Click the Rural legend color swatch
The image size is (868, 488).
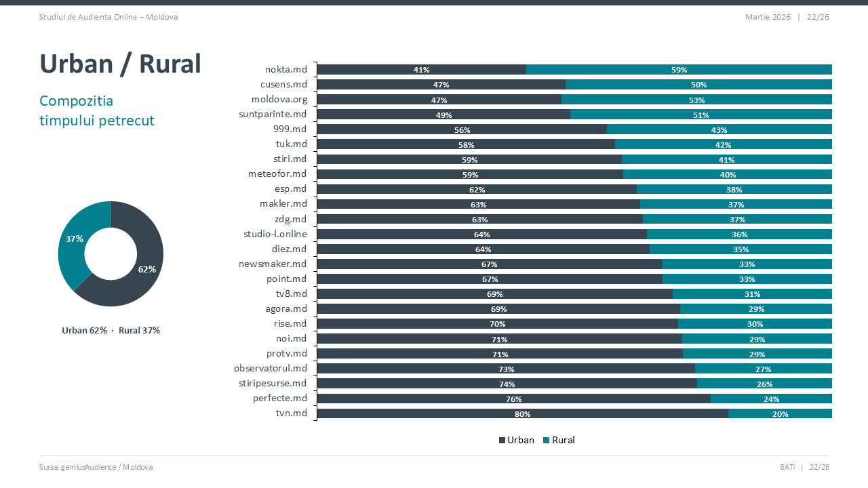click(x=547, y=441)
